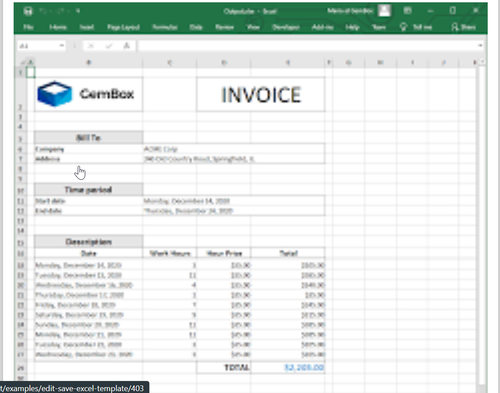Screen dimensions: 500x393
Task: Open the File tab
Action: coord(28,27)
